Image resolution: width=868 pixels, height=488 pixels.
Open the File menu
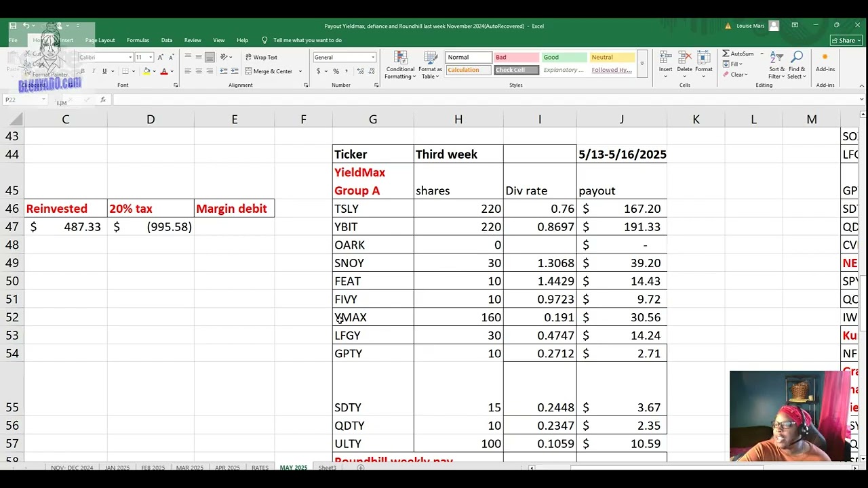coord(13,40)
